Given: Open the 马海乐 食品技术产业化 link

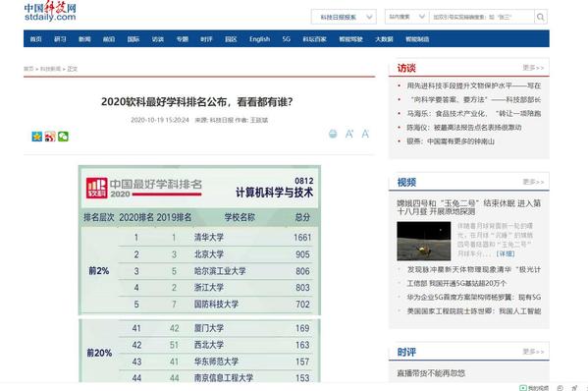Looking at the screenshot, I should pyautogui.click(x=473, y=113).
